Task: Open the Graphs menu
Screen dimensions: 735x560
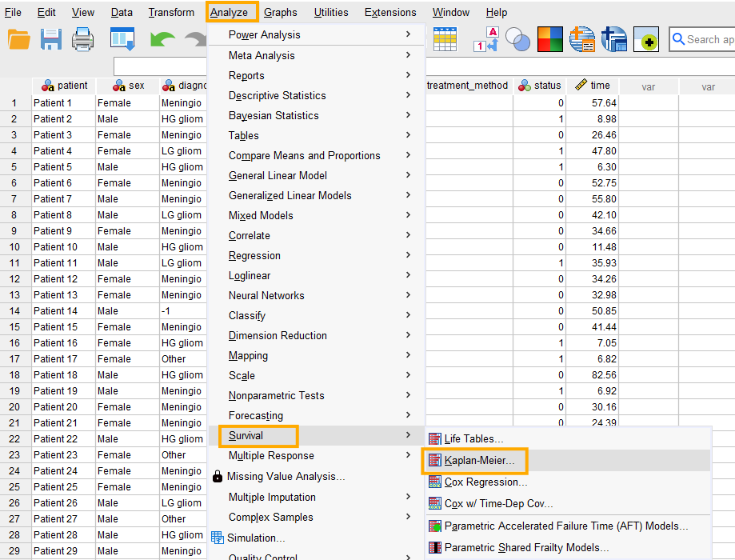Action: 280,12
